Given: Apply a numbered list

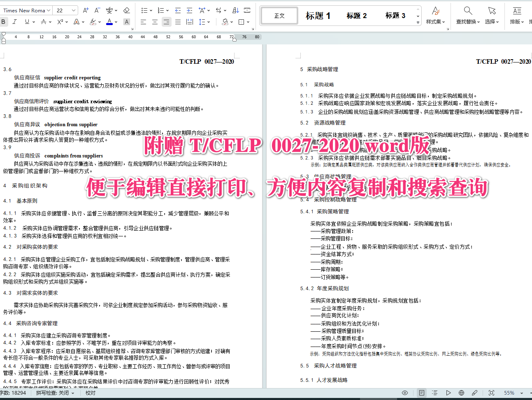Looking at the screenshot, I should (x=161, y=9).
